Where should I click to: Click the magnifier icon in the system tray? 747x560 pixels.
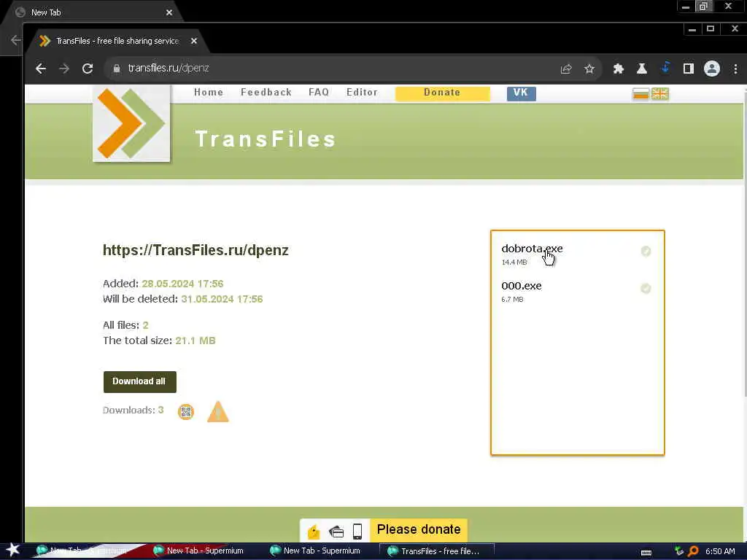[694, 551]
